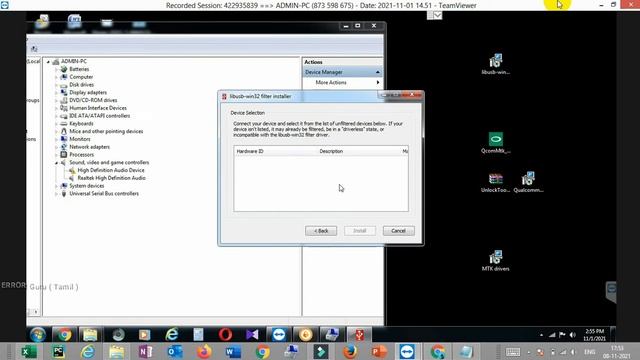Open Filmora from the local taskbar
This screenshot has width=640, height=360.
(x=320, y=352)
